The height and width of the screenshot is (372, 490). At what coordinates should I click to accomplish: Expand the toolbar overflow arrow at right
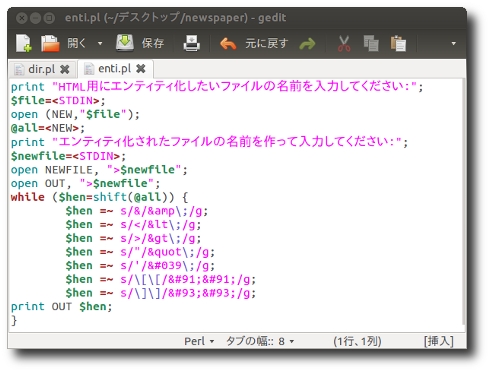click(453, 43)
